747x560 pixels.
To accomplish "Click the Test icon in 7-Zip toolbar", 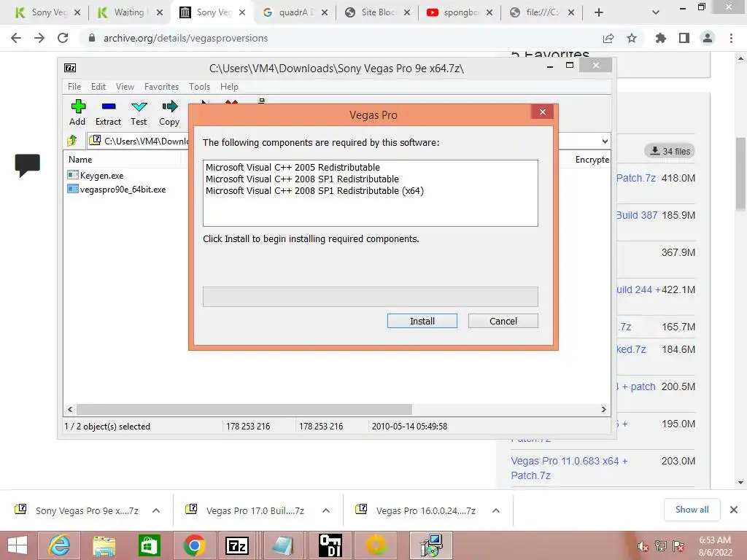I will pos(139,112).
